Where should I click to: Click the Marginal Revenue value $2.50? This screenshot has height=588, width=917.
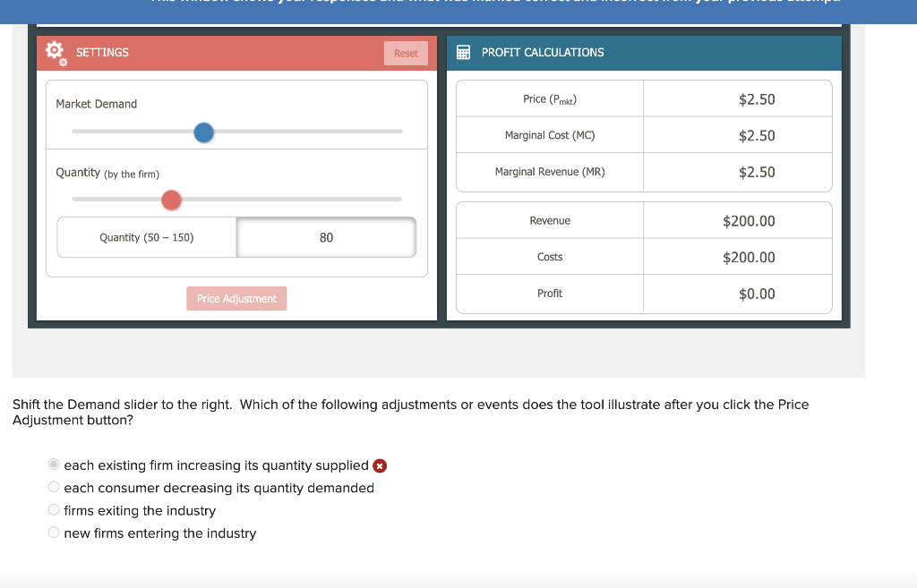[757, 172]
